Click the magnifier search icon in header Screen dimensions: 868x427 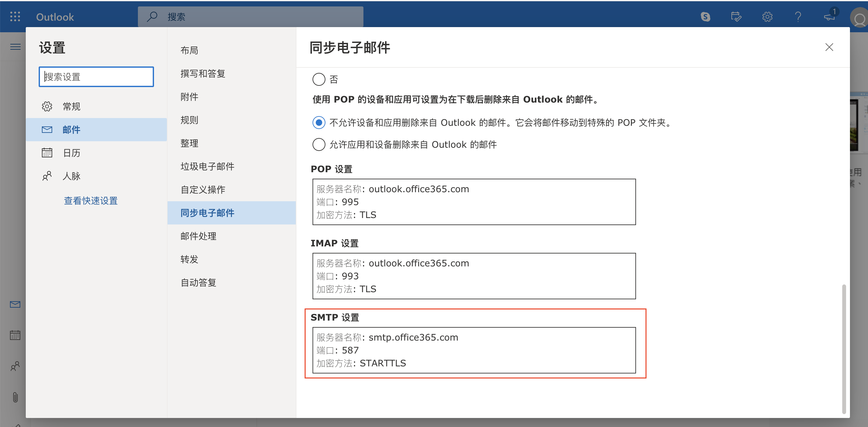(152, 16)
